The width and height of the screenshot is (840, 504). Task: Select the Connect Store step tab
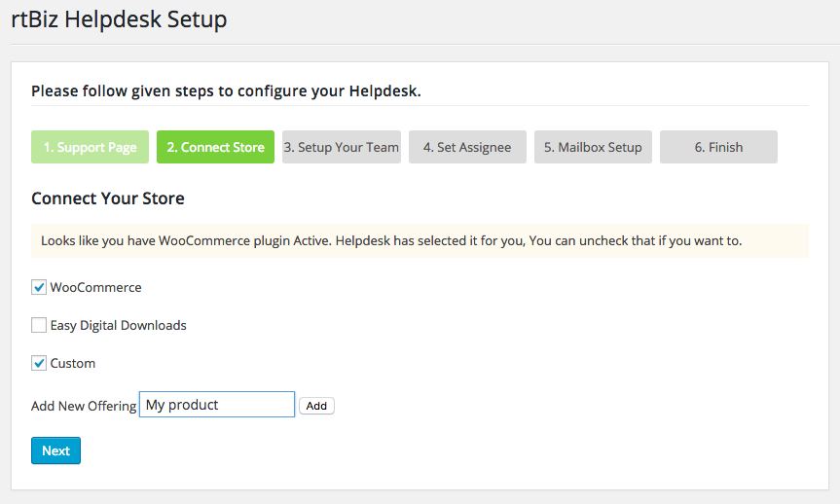(215, 147)
